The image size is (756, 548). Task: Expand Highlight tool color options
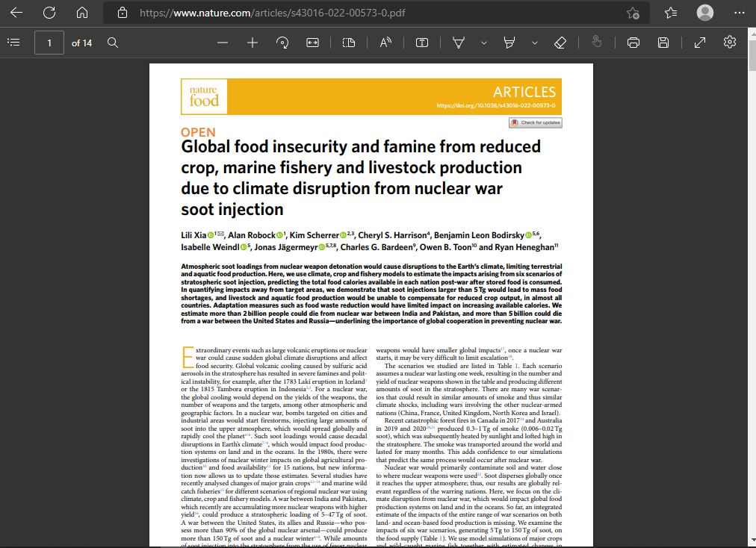point(535,43)
